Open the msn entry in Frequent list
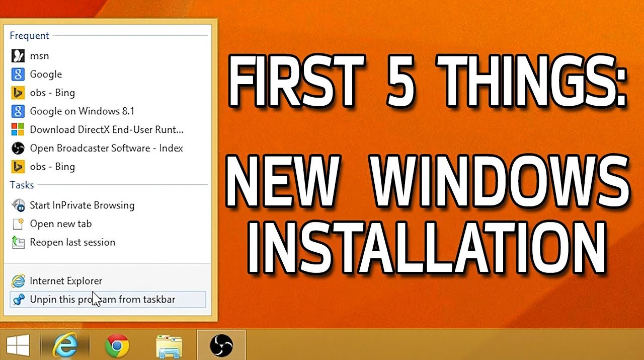 tap(39, 56)
